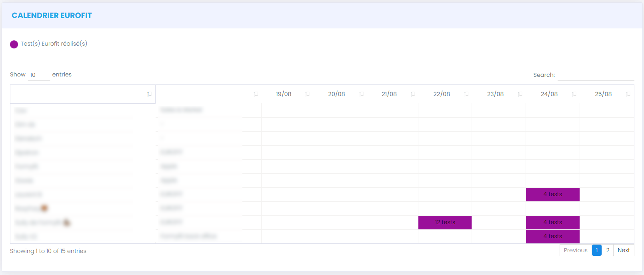Click the 20/08 column header label
644x275 pixels.
coord(336,94)
